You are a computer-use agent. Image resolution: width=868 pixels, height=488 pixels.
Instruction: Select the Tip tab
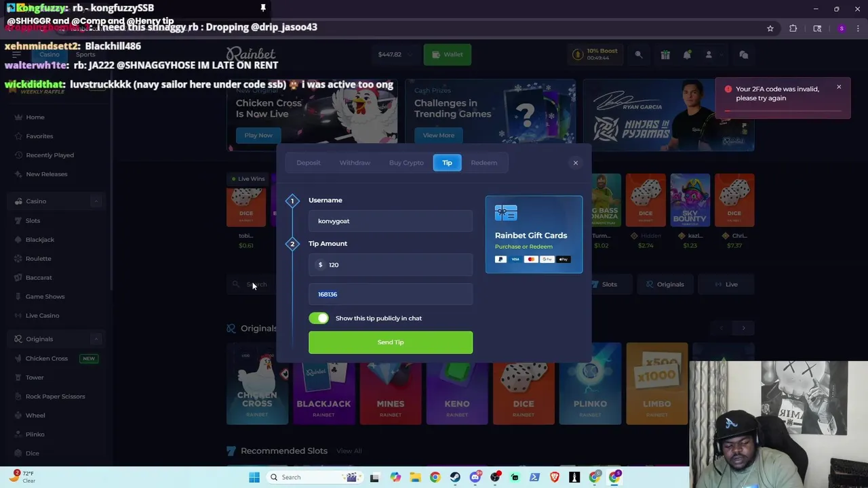coord(448,163)
